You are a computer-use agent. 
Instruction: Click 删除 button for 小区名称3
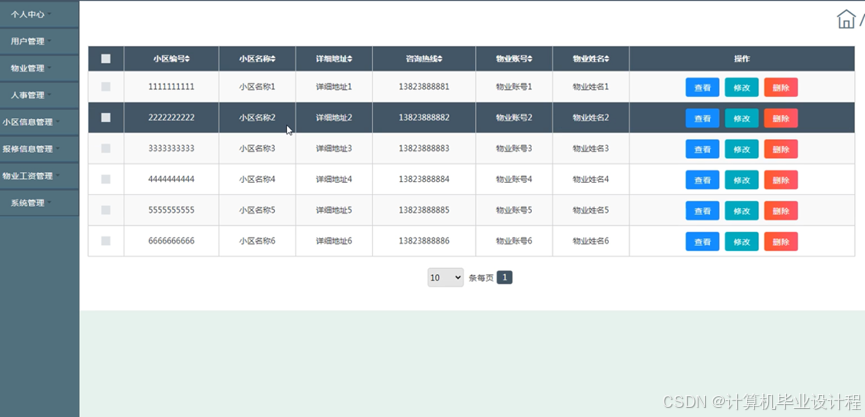point(781,149)
